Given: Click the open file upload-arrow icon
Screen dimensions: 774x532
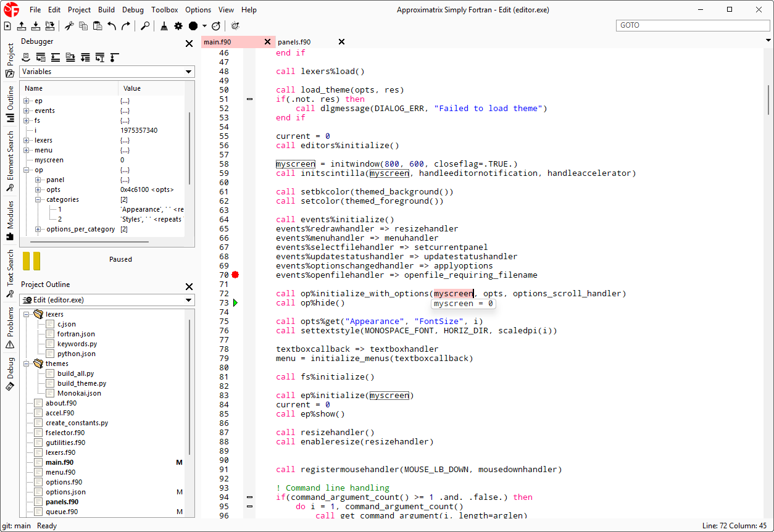Looking at the screenshot, I should 22,26.
